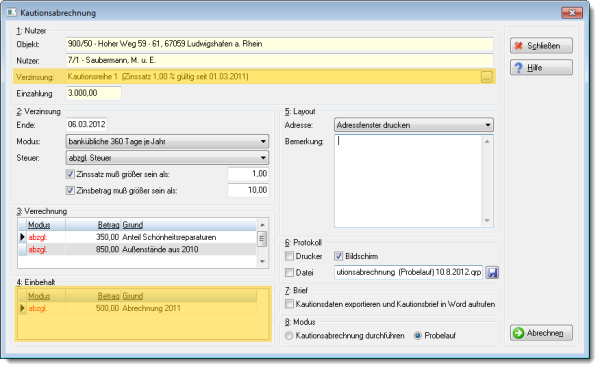
Task: Click Verrechnung 'Grund' column header
Action: [x=189, y=225]
